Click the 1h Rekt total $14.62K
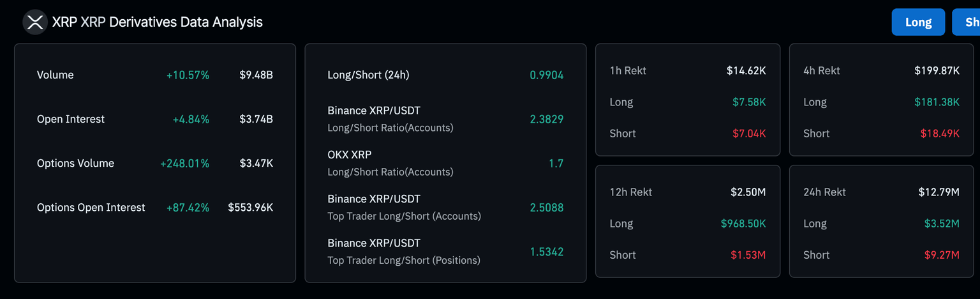 point(746,70)
